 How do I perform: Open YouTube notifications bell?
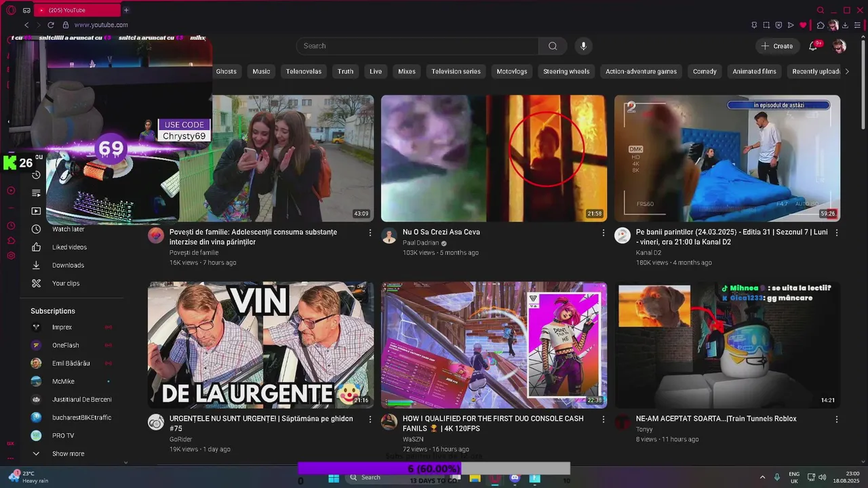pos(813,46)
